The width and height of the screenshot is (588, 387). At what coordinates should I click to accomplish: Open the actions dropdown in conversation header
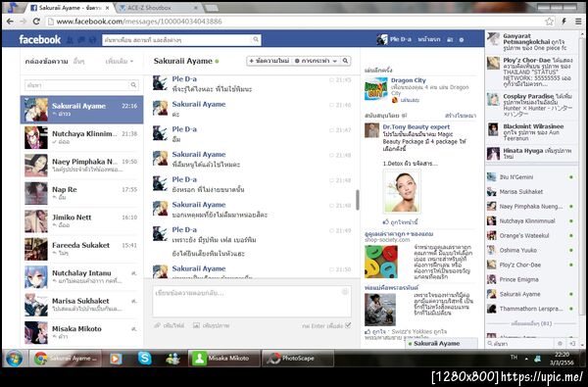316,61
